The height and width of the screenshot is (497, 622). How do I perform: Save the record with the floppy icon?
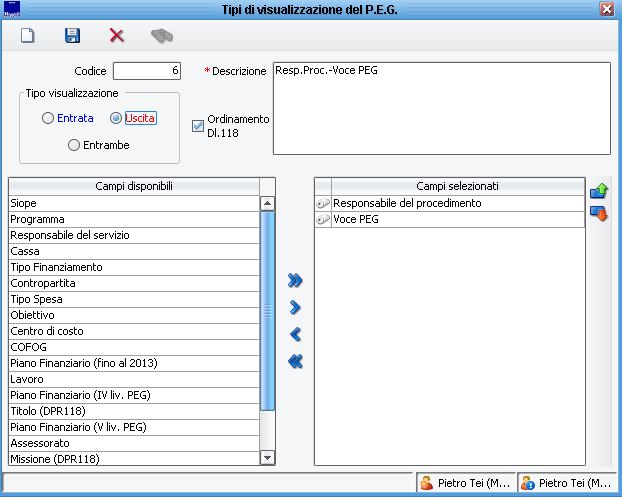pyautogui.click(x=72, y=35)
